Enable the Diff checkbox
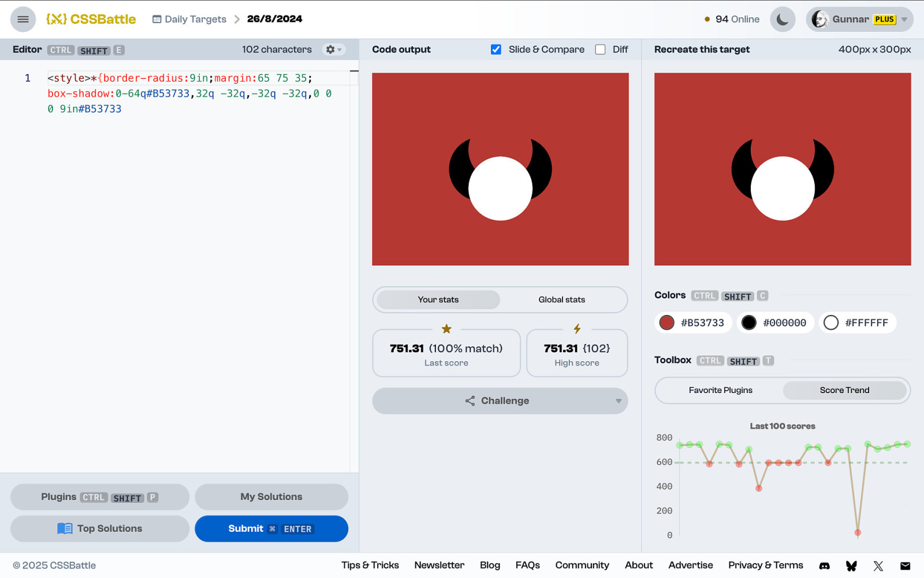924x578 pixels. click(x=601, y=50)
